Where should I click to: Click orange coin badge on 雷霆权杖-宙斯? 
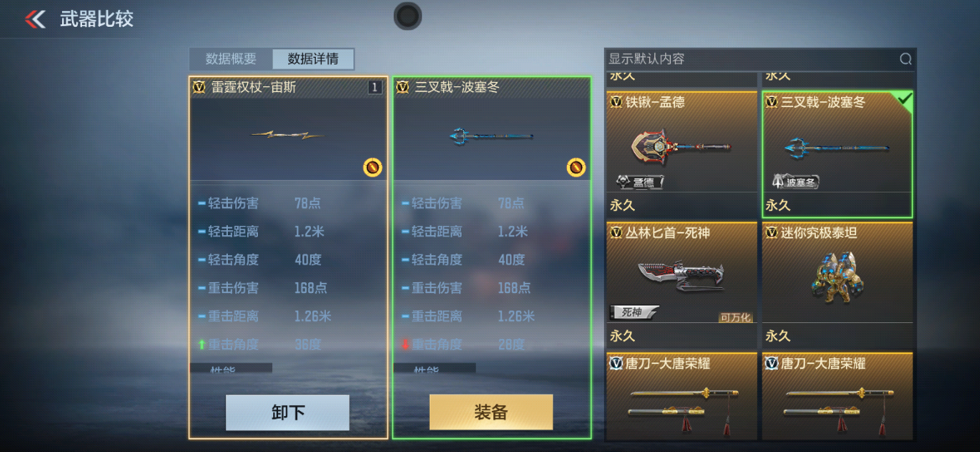point(373,167)
